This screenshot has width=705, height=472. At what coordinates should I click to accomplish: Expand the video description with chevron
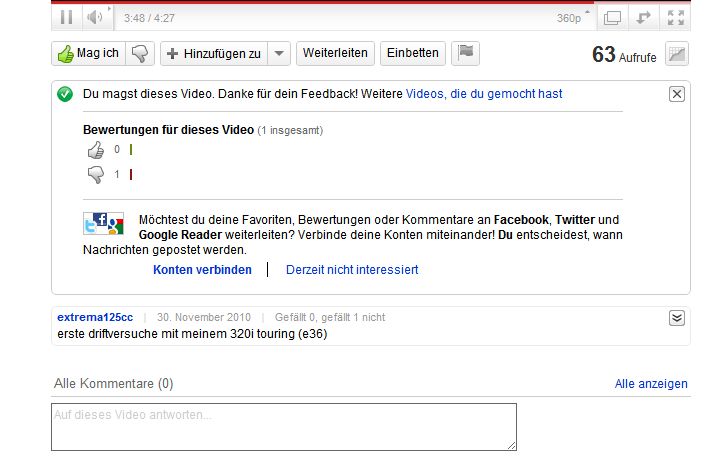[x=677, y=318]
